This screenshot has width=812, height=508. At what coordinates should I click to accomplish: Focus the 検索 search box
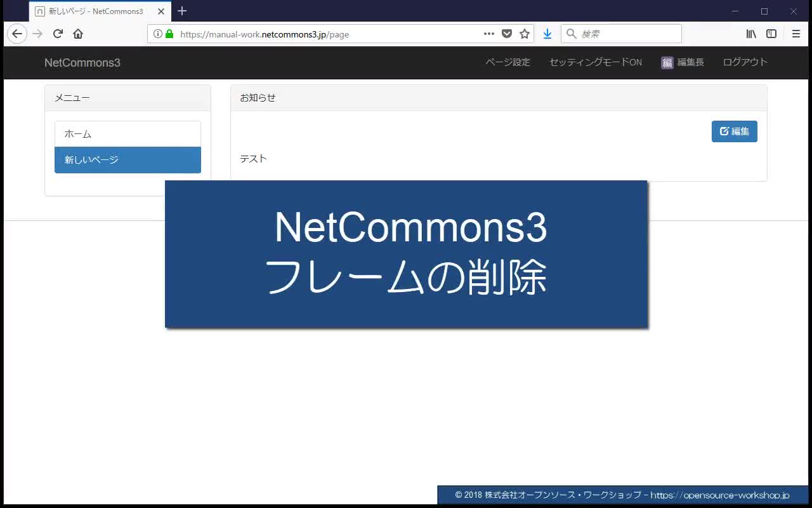[621, 34]
